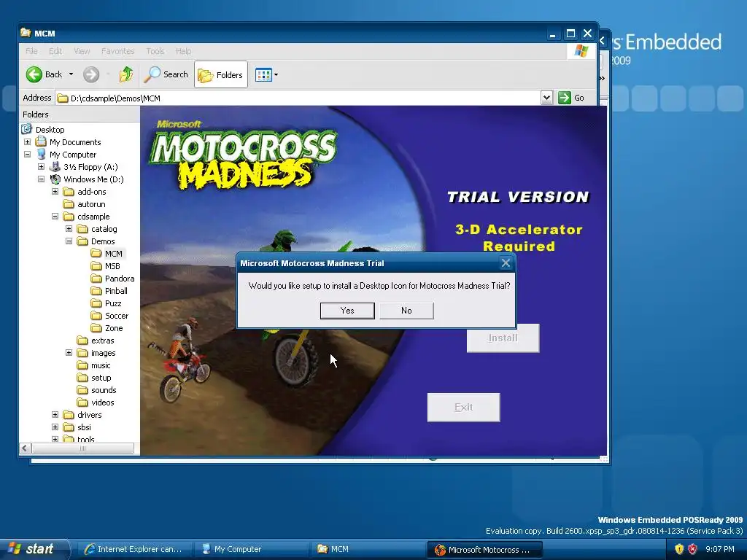Screen dimensions: 747x560
Task: Open the Favorites menu
Action: (x=117, y=51)
